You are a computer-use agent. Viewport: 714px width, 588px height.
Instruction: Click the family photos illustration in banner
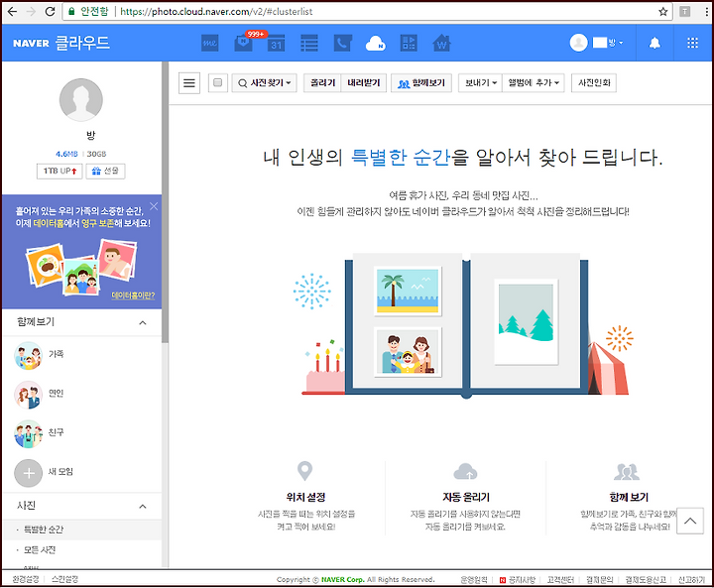(x=81, y=268)
